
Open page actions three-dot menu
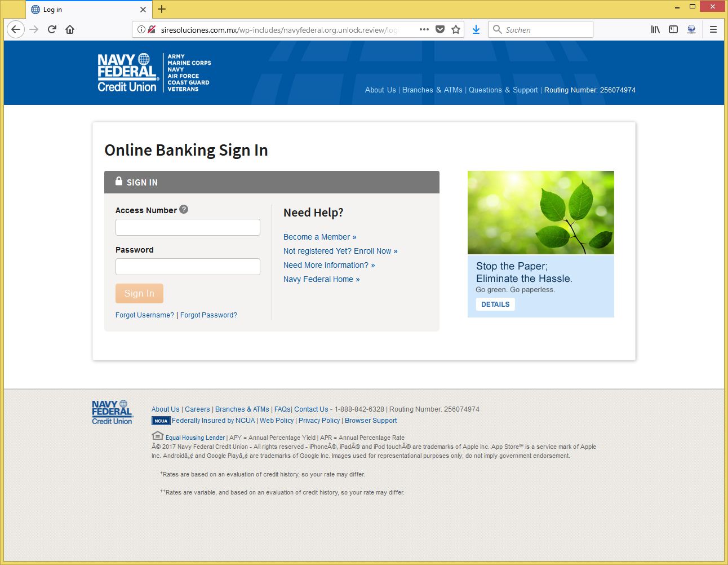[x=424, y=29]
